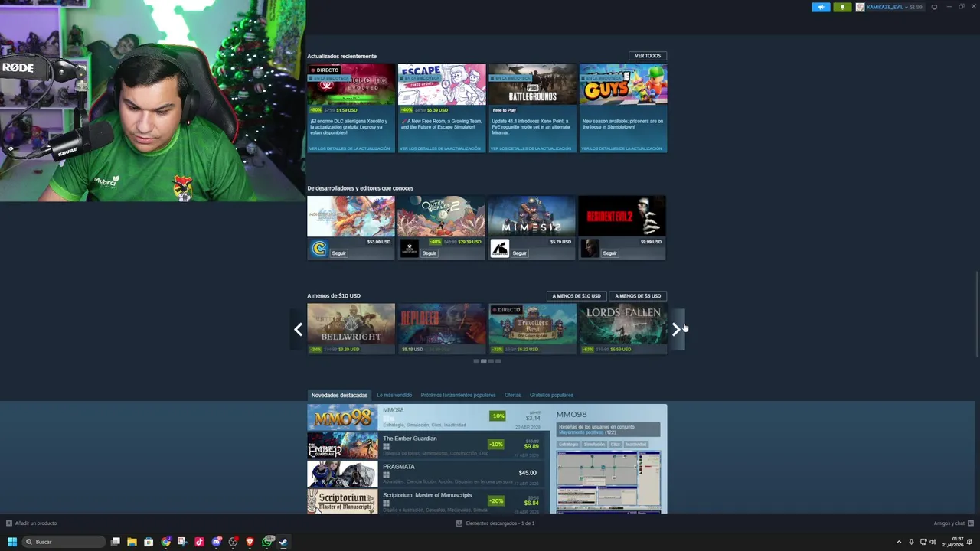This screenshot has height=551, width=980.
Task: Click Añadir un producto at bottom left
Action: (x=31, y=523)
